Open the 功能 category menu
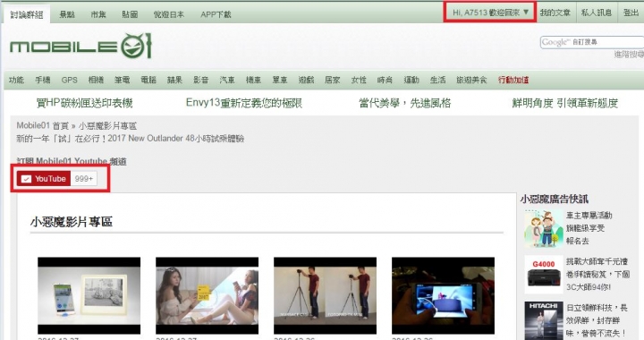Viewport: 644px width, 340px height. pos(16,80)
